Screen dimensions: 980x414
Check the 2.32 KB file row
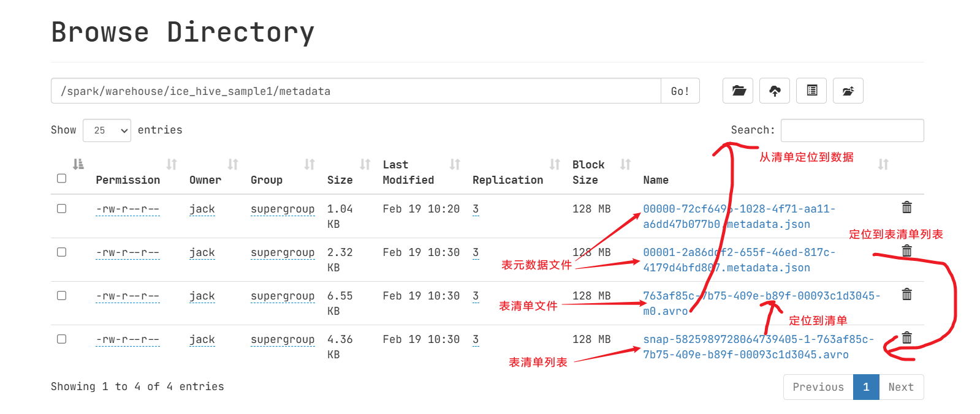point(61,252)
